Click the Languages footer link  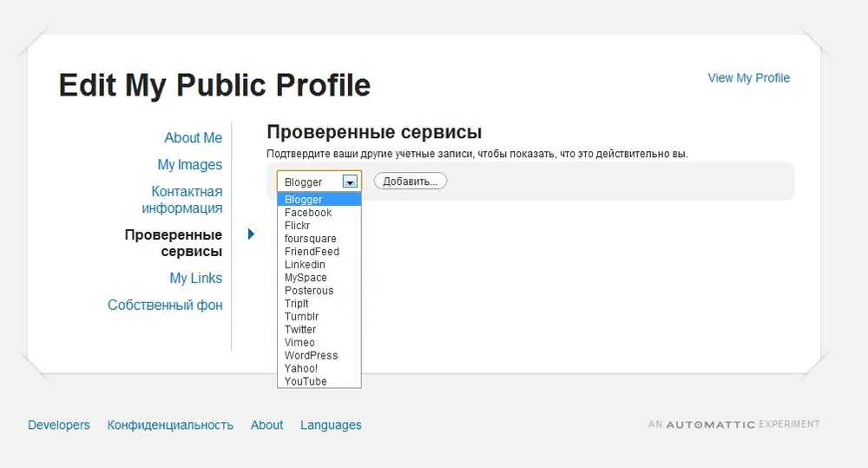tap(331, 425)
